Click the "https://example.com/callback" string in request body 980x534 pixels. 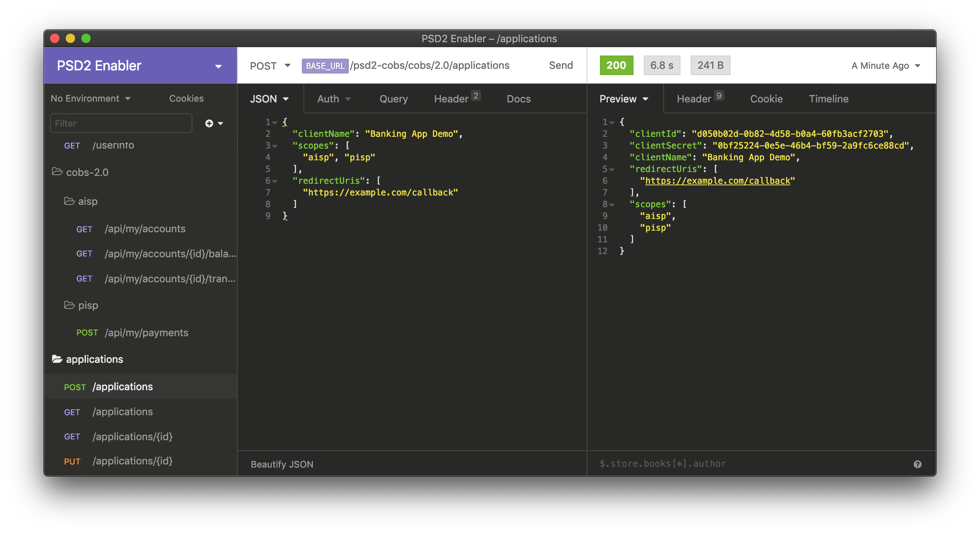(380, 192)
